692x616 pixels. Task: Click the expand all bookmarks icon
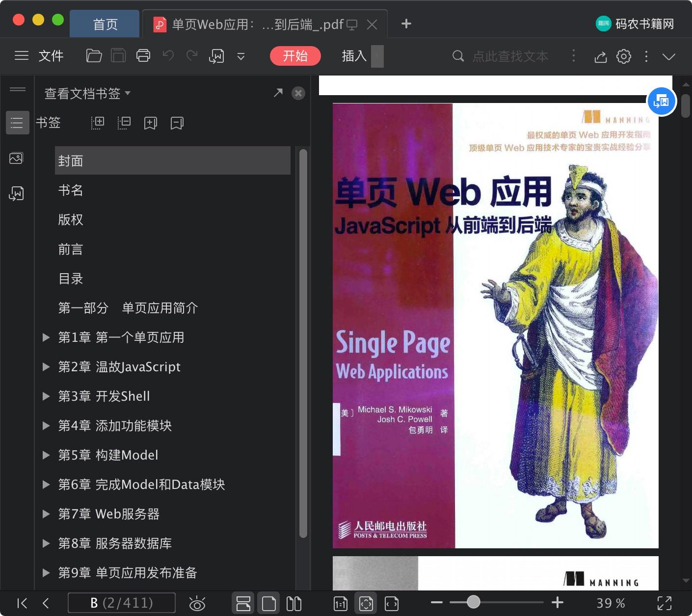98,123
